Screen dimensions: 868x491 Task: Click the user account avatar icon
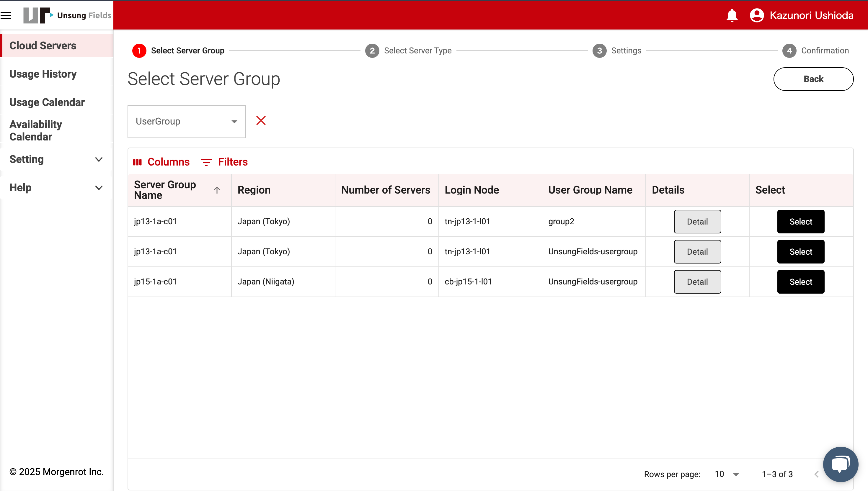click(x=756, y=15)
